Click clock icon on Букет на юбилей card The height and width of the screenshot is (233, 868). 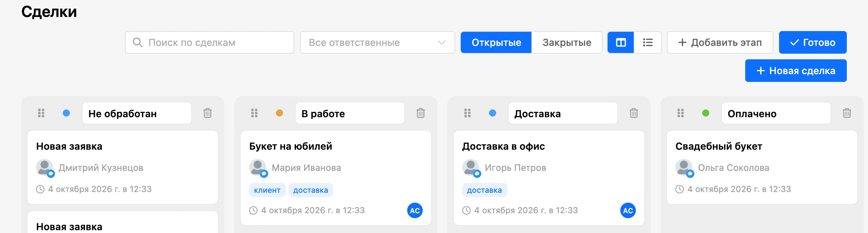(x=253, y=210)
